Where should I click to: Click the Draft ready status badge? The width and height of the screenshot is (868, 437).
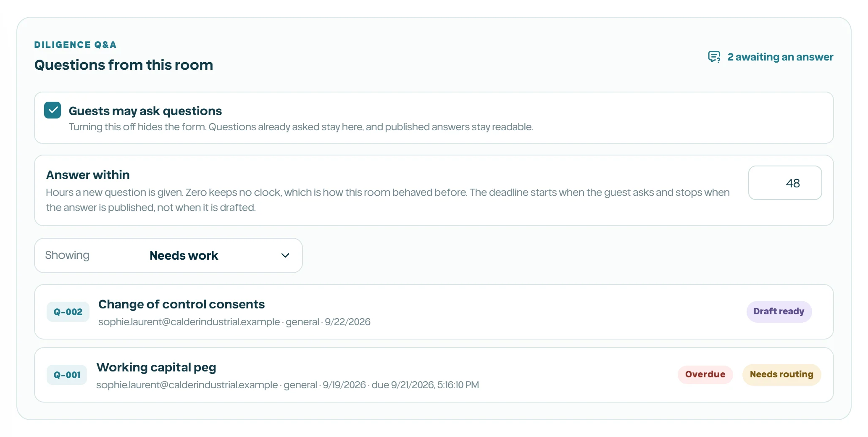tap(779, 311)
